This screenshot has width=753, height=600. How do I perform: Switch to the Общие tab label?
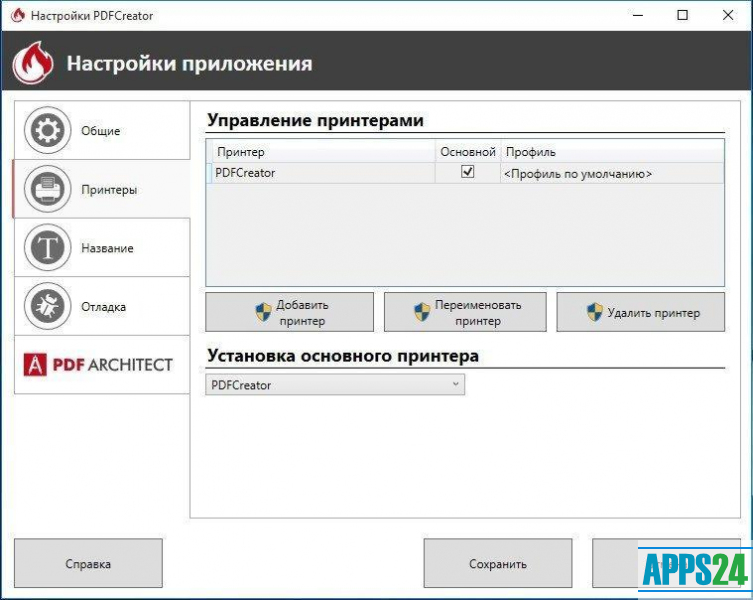100,131
